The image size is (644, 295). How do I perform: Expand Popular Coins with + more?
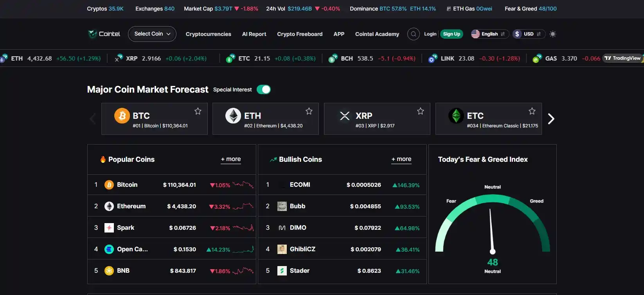231,159
